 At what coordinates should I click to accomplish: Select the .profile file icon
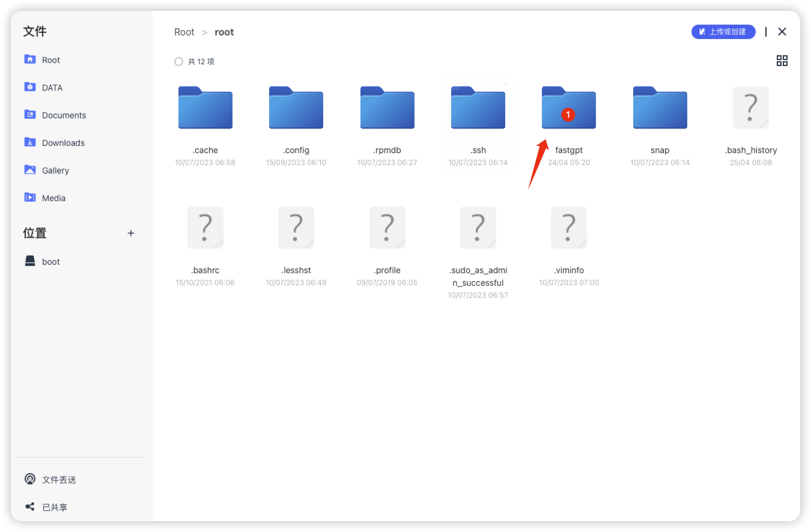(387, 228)
